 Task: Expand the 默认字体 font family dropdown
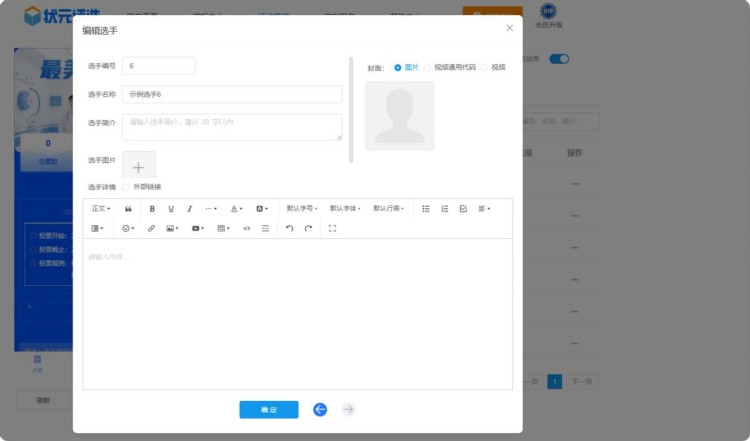click(x=345, y=209)
